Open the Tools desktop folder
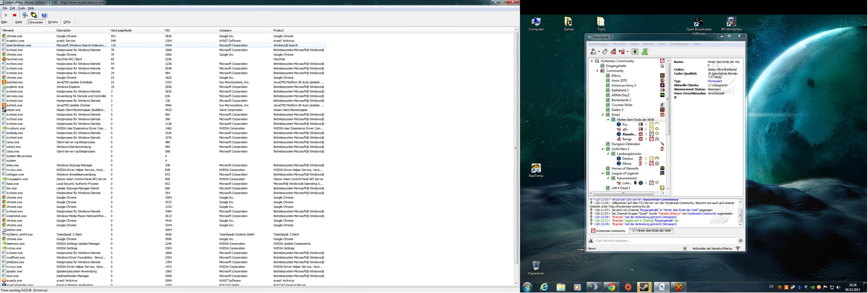Image resolution: width=868 pixels, height=293 pixels. click(601, 24)
